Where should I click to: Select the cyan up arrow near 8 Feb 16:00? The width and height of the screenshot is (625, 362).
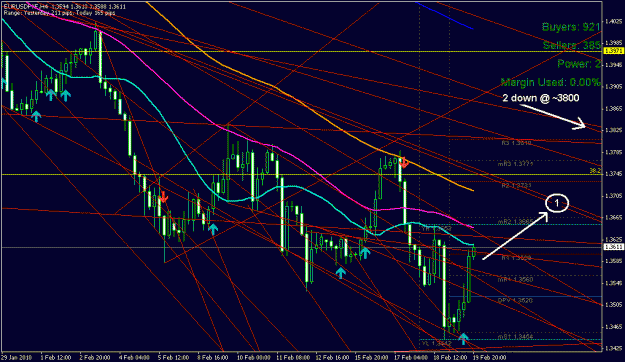pyautogui.click(x=213, y=229)
